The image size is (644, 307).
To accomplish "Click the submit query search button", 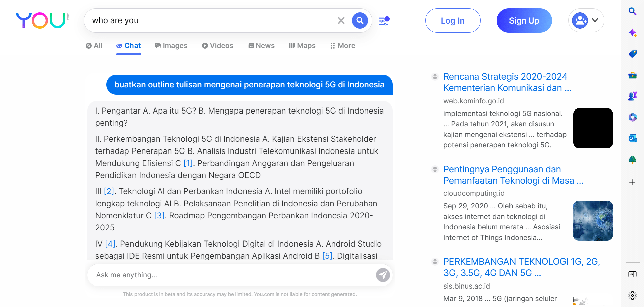I will (x=360, y=20).
